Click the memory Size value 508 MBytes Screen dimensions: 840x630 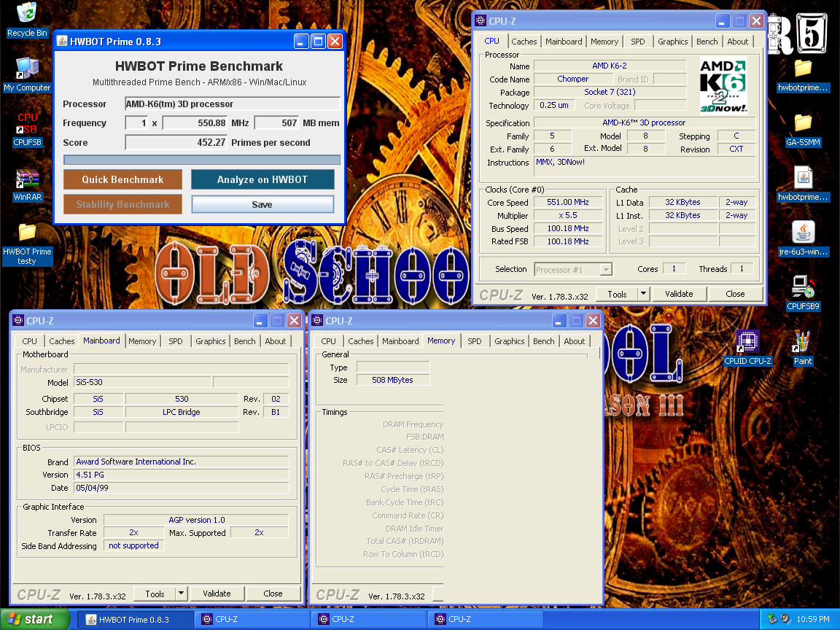pyautogui.click(x=393, y=380)
